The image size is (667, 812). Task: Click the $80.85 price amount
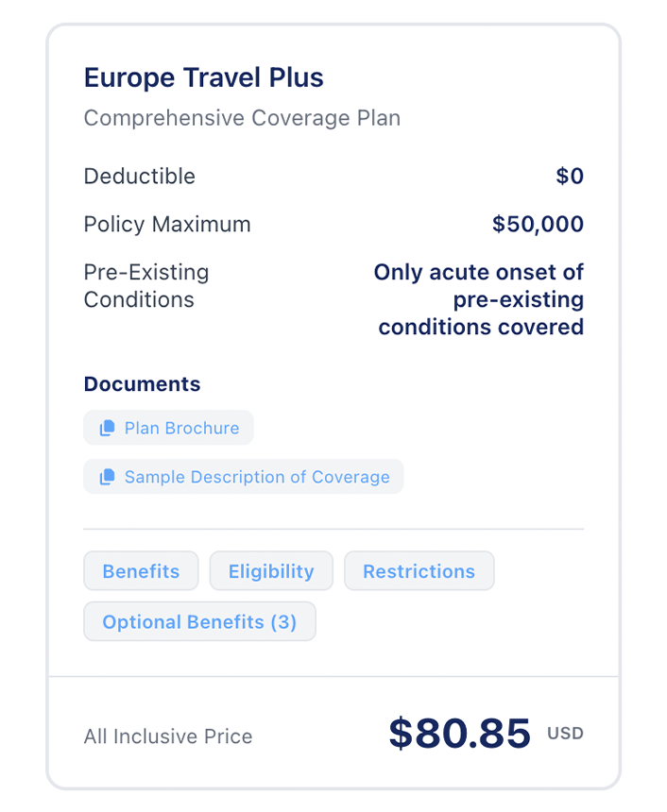[x=459, y=734]
